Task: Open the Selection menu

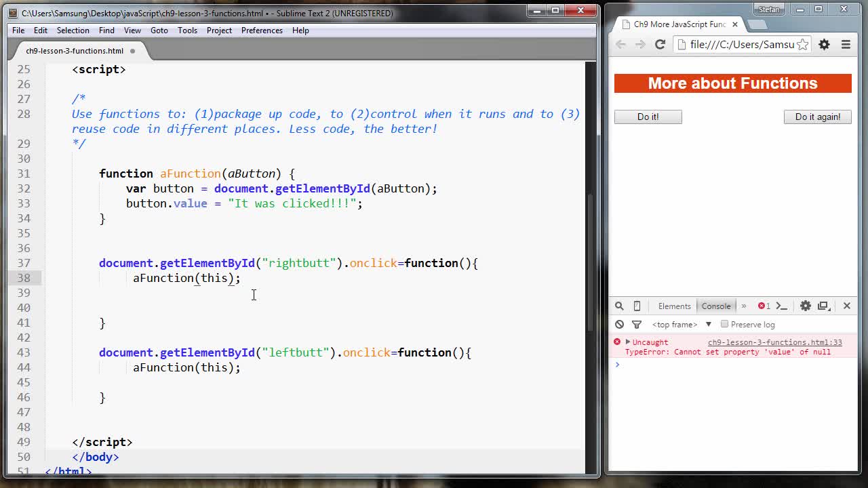Action: click(x=73, y=30)
